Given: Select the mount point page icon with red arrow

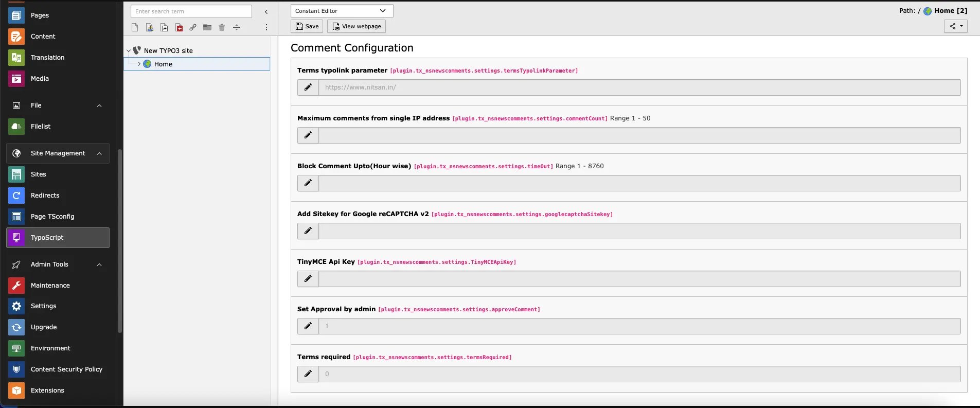Looking at the screenshot, I should pos(179,27).
